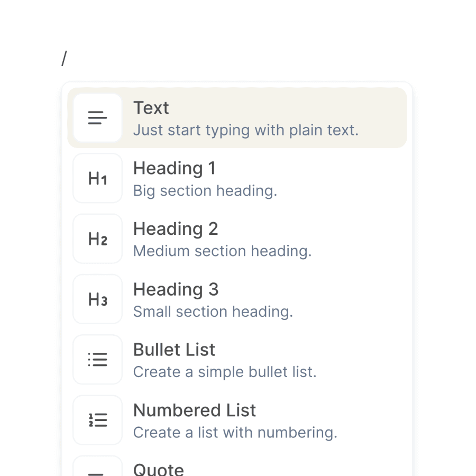Screen dimensions: 476x476
Task: Click "Medium section heading" description
Action: coord(222,251)
